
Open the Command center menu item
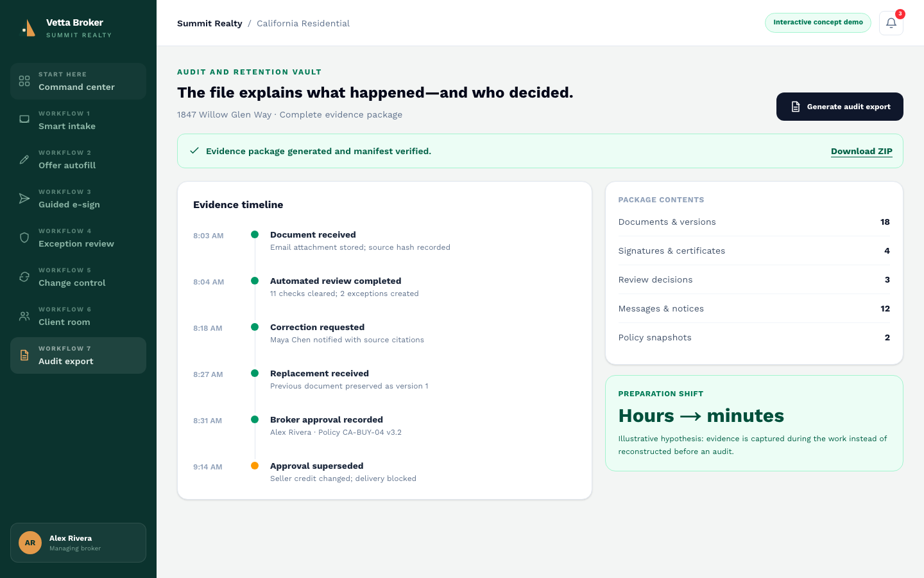coord(78,81)
